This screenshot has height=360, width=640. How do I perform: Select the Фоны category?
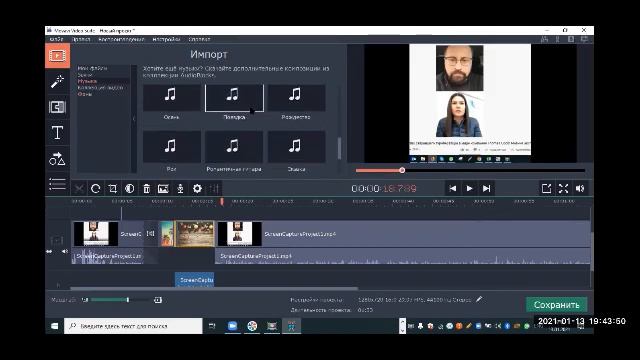coord(84,94)
